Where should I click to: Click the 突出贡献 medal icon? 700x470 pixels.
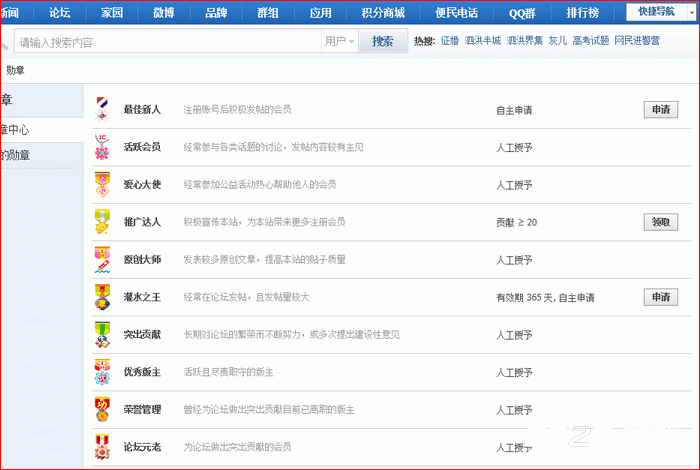coord(102,335)
